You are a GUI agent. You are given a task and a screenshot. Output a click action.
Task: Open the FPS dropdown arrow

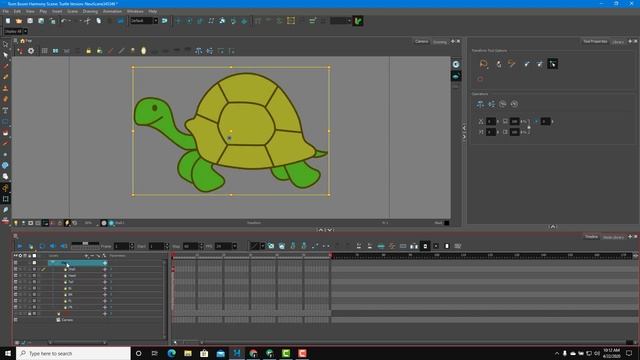(x=234, y=246)
